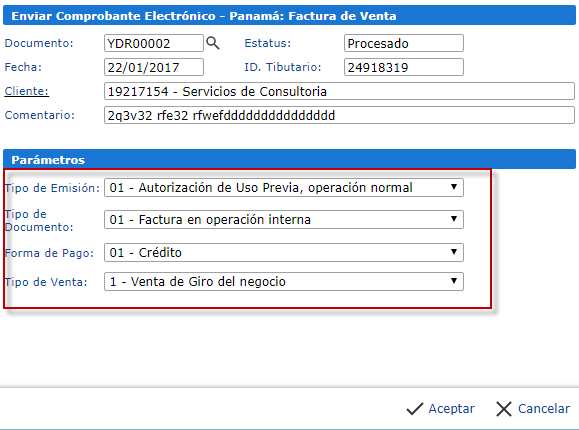This screenshot has width=579, height=430.
Task: Open the underlined Cliente link
Action: tap(27, 91)
